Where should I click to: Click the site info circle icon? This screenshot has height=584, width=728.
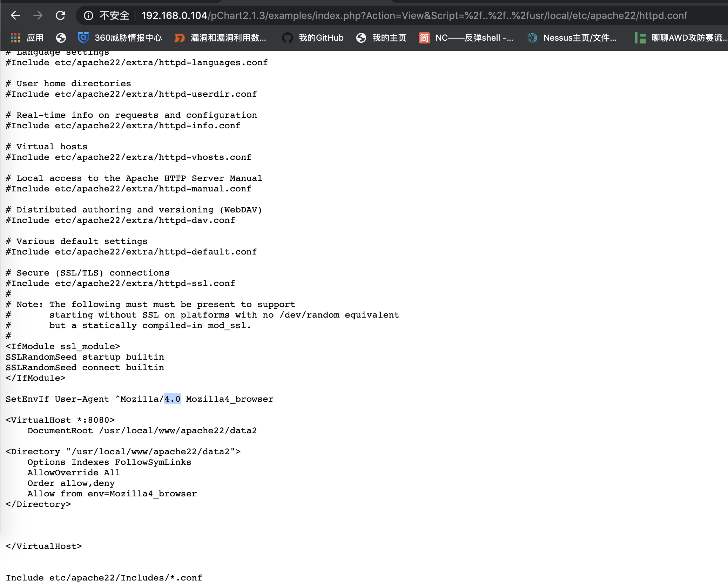coord(88,15)
